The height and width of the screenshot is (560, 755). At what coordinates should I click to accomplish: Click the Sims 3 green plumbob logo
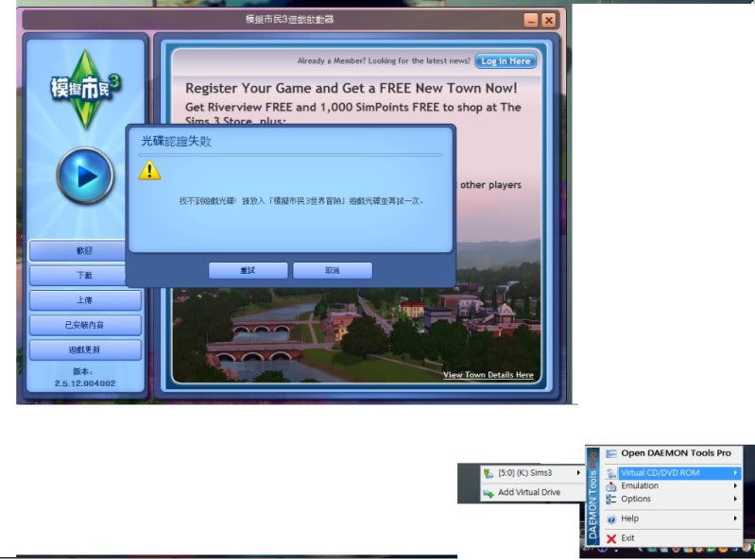[85, 89]
